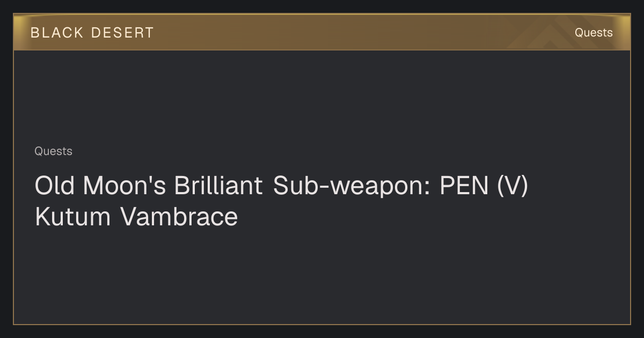
Task: Click the quest title's first line beginning Old Moon's
Action: click(x=281, y=186)
